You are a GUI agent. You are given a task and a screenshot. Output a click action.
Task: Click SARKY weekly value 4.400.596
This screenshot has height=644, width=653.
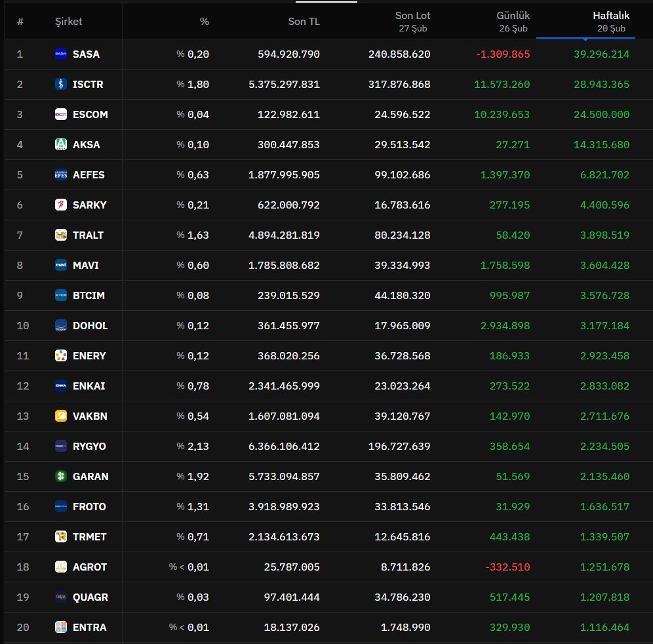tap(604, 205)
